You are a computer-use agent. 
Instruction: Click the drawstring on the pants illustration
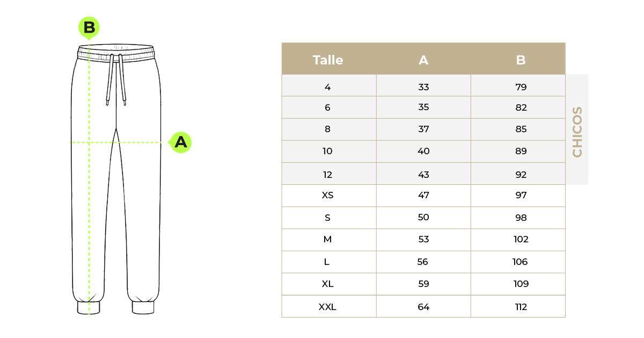116,78
